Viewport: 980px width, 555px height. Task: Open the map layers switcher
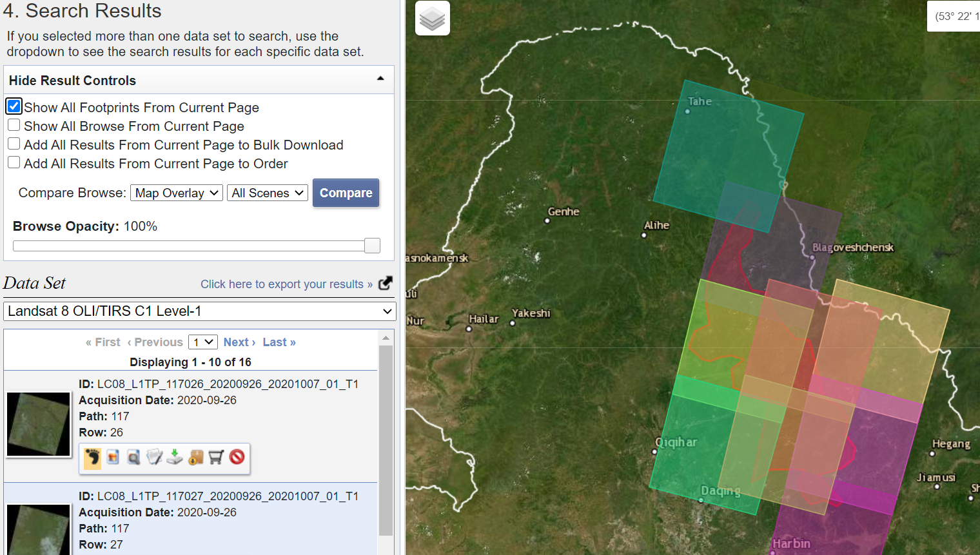click(432, 18)
